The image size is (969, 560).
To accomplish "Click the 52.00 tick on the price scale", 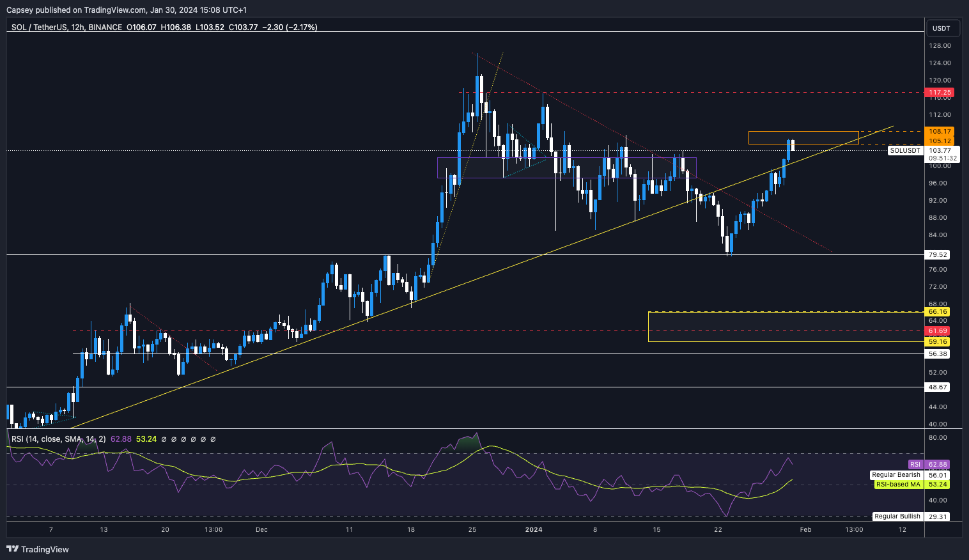I will (x=938, y=373).
